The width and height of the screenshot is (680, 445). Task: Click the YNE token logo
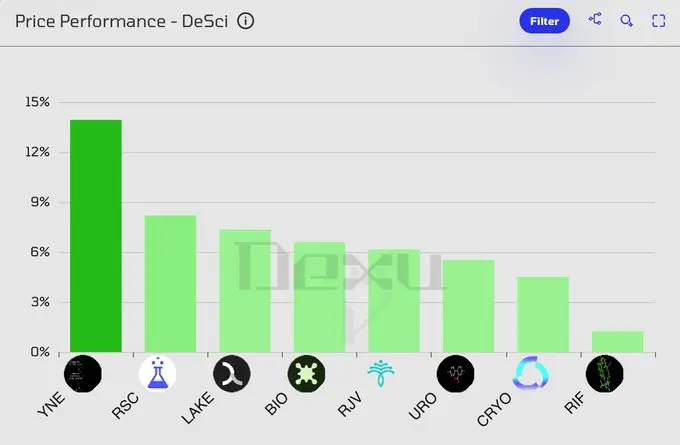coord(83,373)
